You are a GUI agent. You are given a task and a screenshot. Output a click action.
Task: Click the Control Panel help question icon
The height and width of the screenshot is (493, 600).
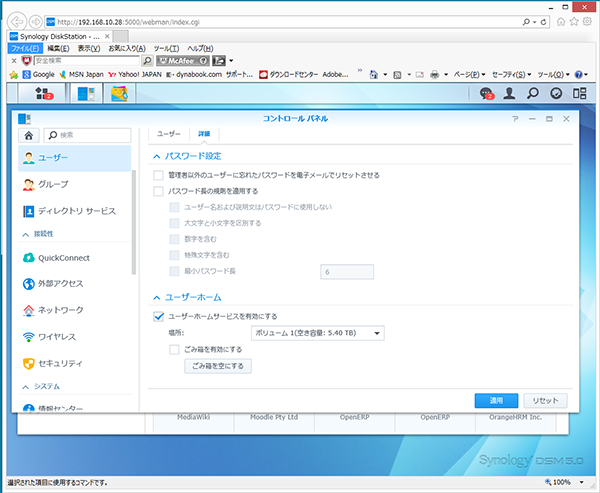[515, 119]
